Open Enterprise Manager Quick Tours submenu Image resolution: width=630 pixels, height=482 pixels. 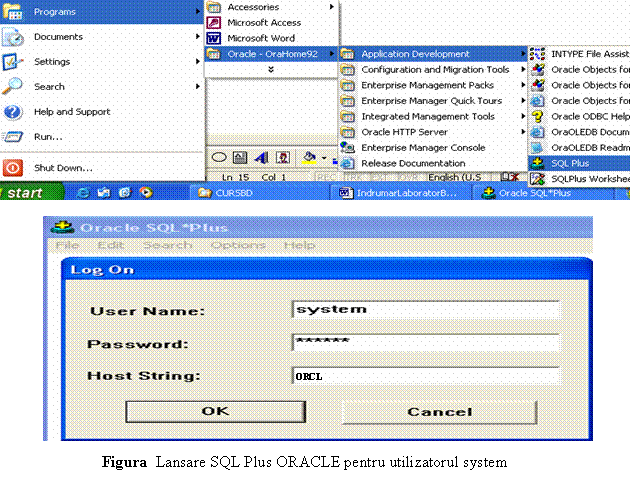click(x=433, y=101)
